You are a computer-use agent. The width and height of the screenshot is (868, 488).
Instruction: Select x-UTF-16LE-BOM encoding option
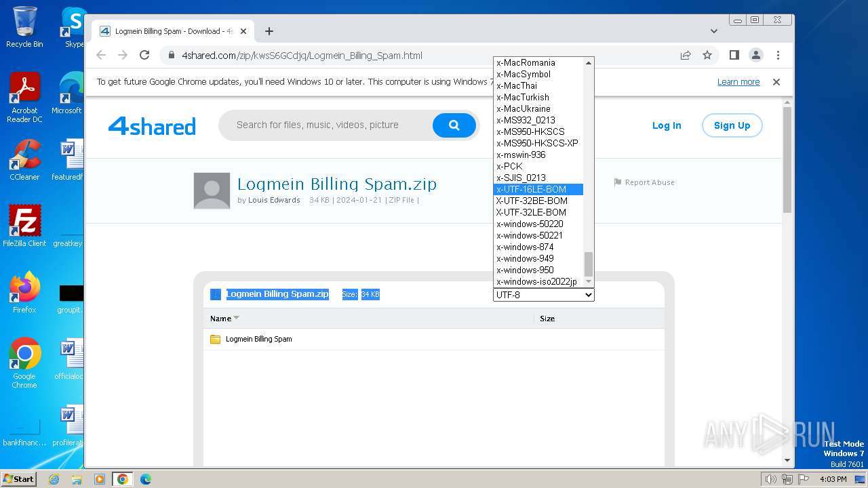click(x=538, y=189)
